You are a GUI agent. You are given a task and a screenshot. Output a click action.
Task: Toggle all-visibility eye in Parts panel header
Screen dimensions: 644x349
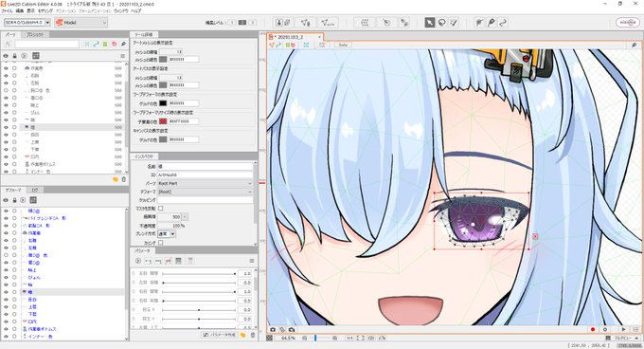click(6, 56)
